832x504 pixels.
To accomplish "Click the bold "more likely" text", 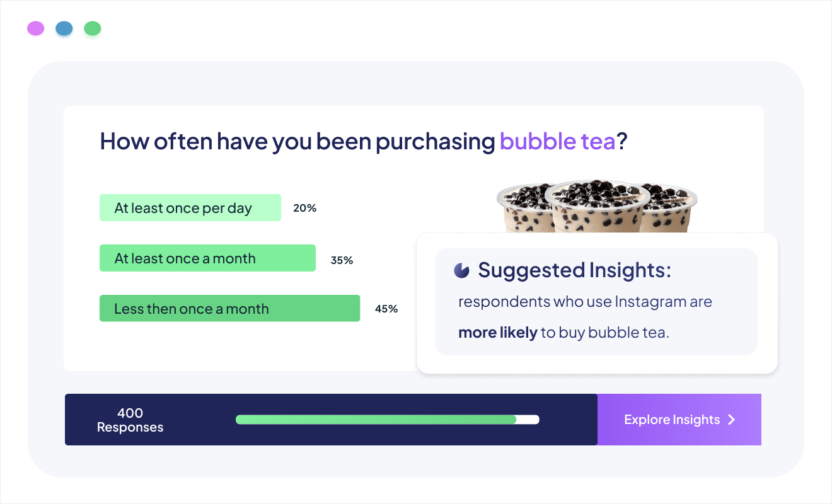I will pos(498,333).
